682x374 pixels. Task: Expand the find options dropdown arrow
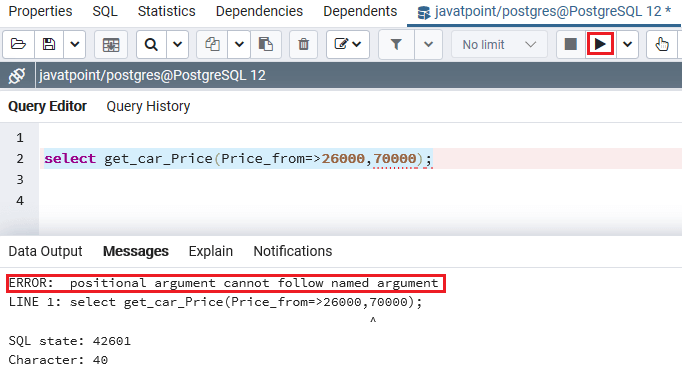click(177, 44)
